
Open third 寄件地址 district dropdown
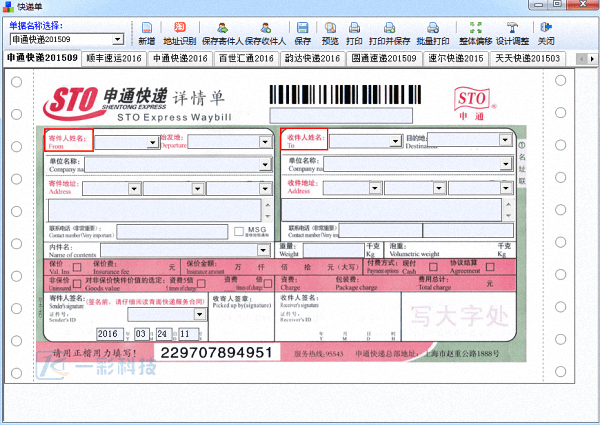pos(266,189)
